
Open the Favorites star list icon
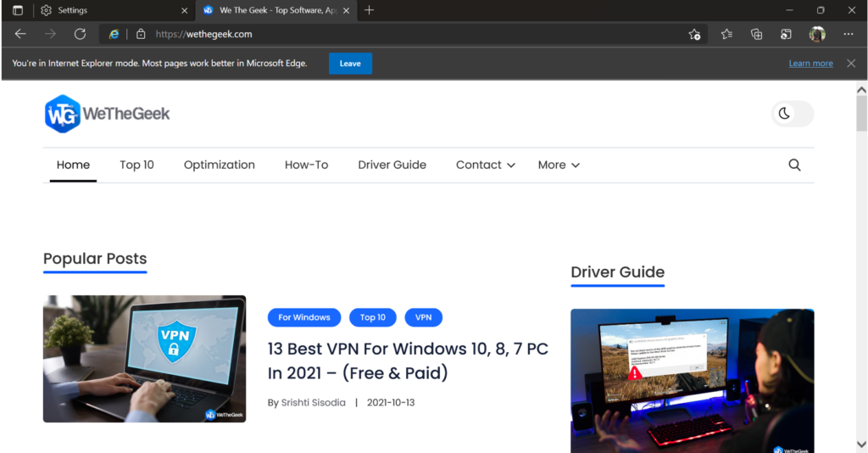(726, 34)
